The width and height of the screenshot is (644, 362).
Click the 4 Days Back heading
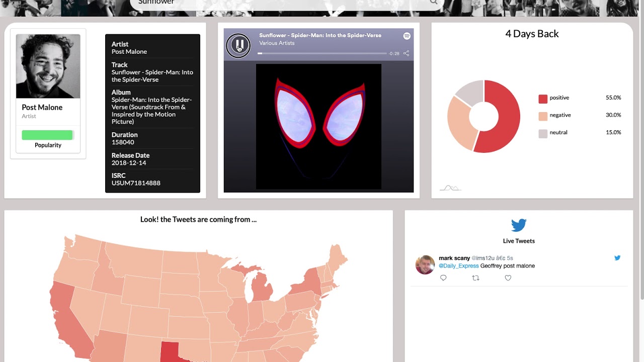[532, 34]
